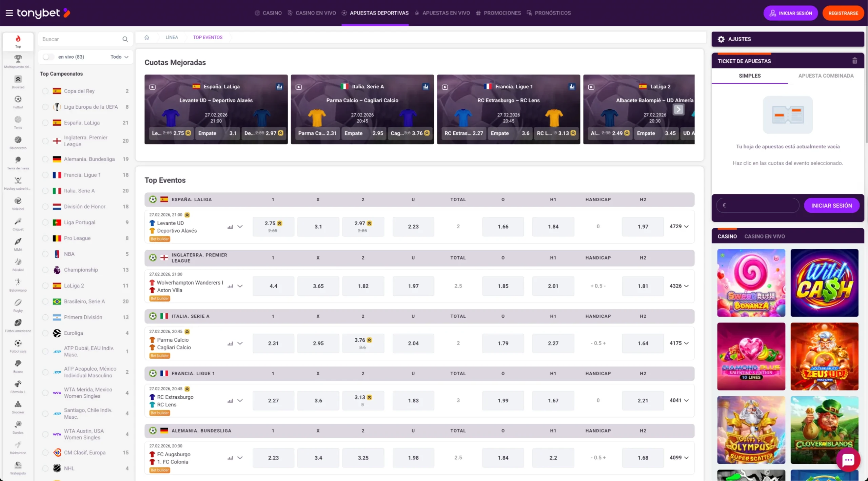This screenshot has width=868, height=481.
Task: Click the Registrarse button
Action: click(x=843, y=13)
